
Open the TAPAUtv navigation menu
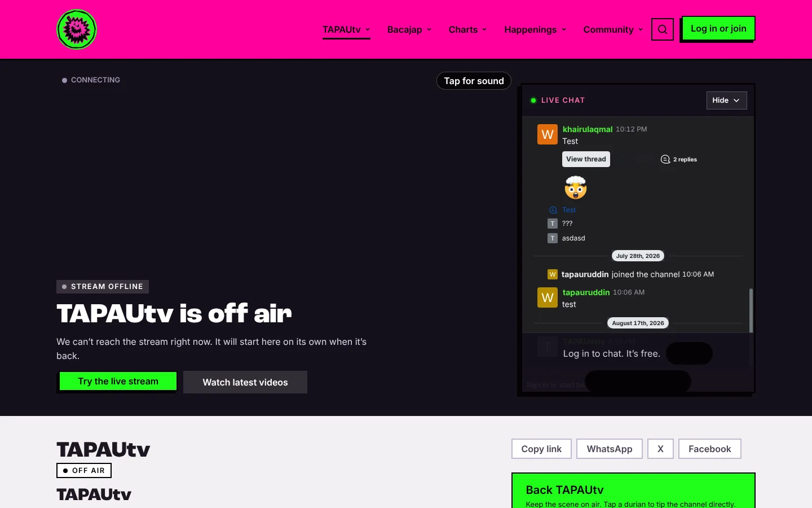pyautogui.click(x=346, y=29)
